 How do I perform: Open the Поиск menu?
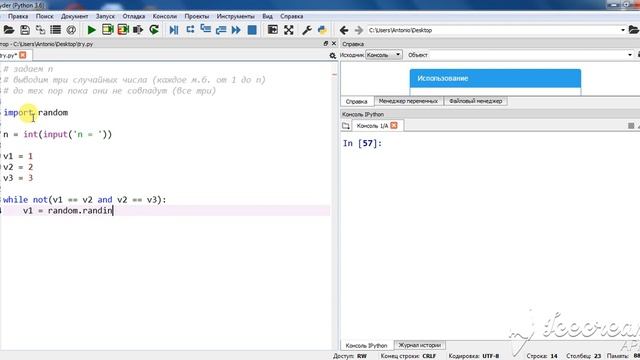[44, 16]
